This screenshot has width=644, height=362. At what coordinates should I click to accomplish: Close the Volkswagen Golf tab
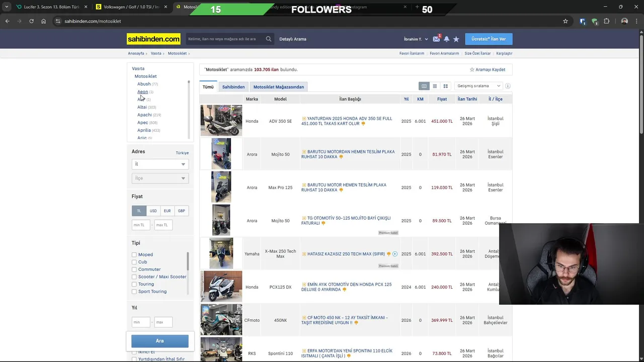(166, 7)
